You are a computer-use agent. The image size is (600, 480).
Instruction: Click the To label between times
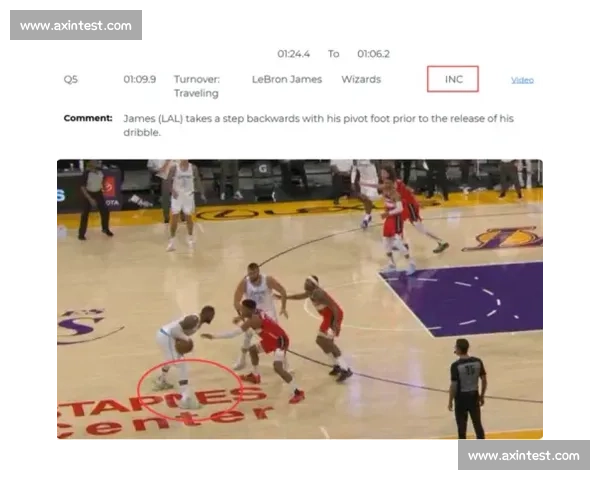(x=333, y=54)
